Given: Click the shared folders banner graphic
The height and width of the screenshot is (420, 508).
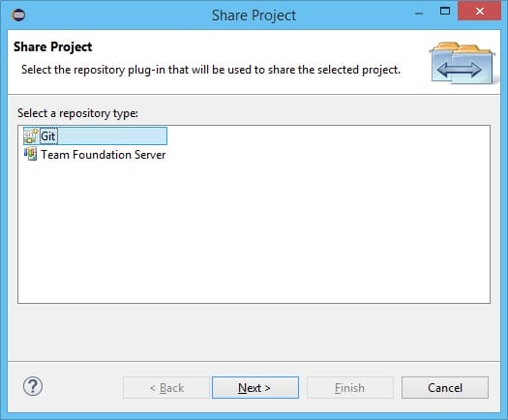Looking at the screenshot, I should pyautogui.click(x=462, y=63).
